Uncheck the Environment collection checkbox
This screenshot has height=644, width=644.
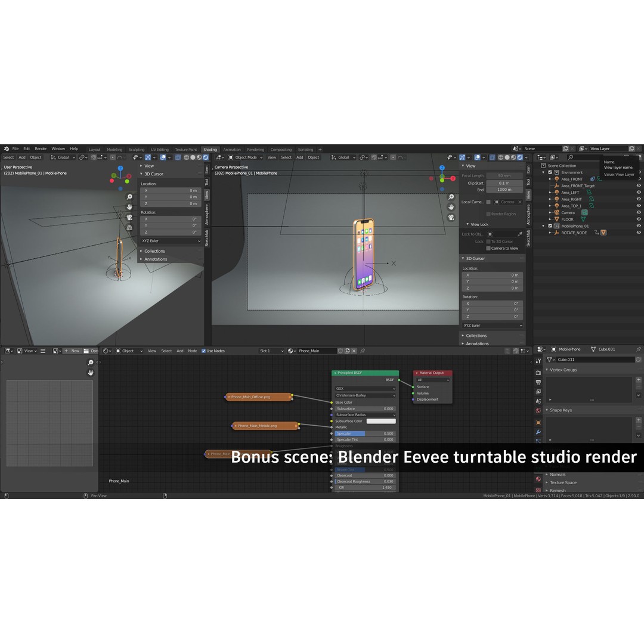[550, 172]
